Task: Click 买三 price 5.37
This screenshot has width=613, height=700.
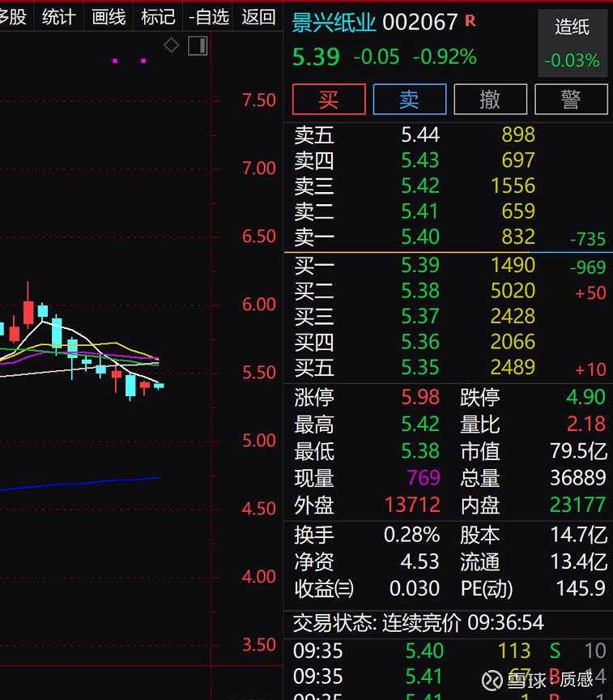Action: coord(420,316)
